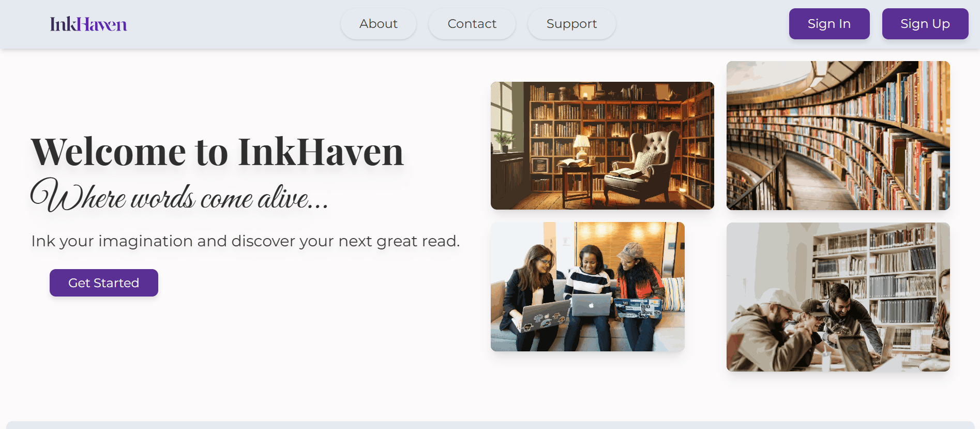Go to the Contact page
The height and width of the screenshot is (429, 980).
pos(472,24)
